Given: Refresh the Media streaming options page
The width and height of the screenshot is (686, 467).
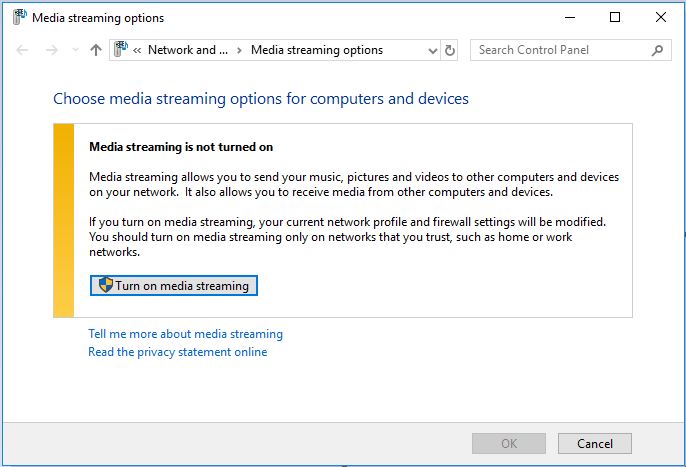Looking at the screenshot, I should point(450,50).
